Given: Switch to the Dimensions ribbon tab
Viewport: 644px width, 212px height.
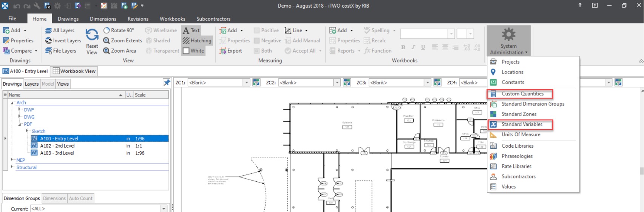Looking at the screenshot, I should [x=103, y=19].
